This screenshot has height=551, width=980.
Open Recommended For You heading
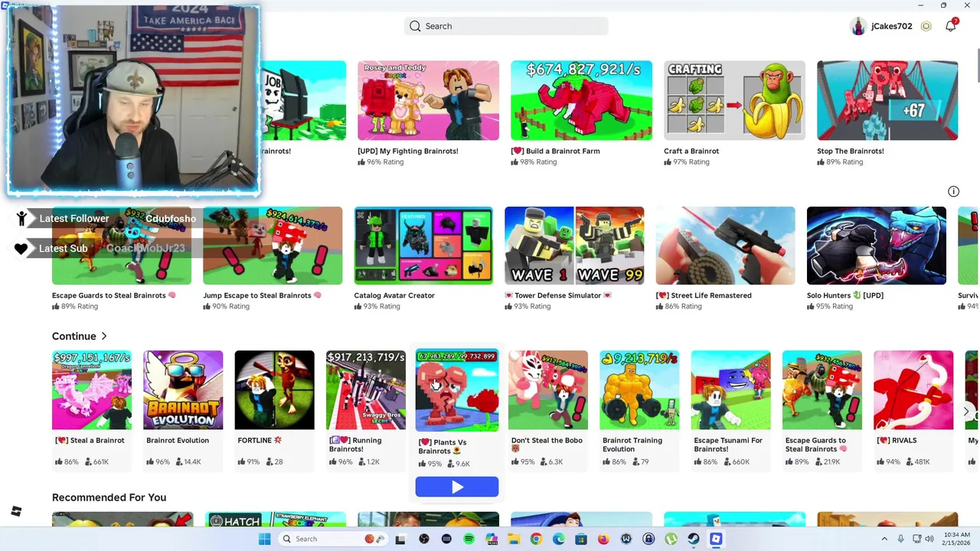(x=109, y=497)
